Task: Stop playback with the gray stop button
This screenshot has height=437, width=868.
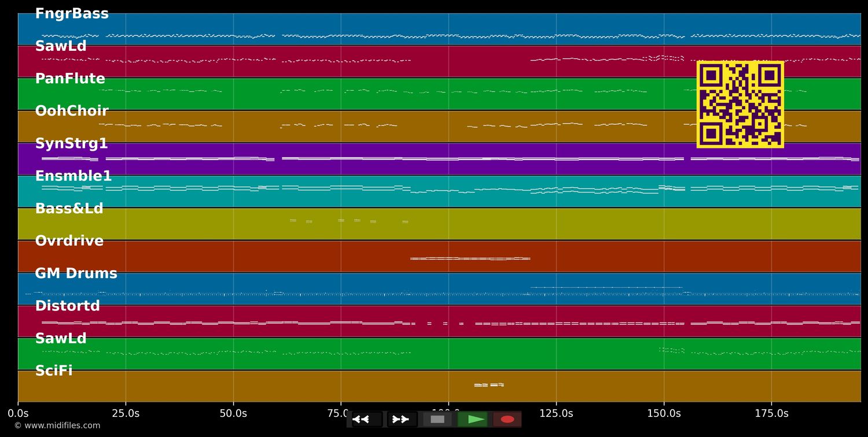Action: coord(437,419)
